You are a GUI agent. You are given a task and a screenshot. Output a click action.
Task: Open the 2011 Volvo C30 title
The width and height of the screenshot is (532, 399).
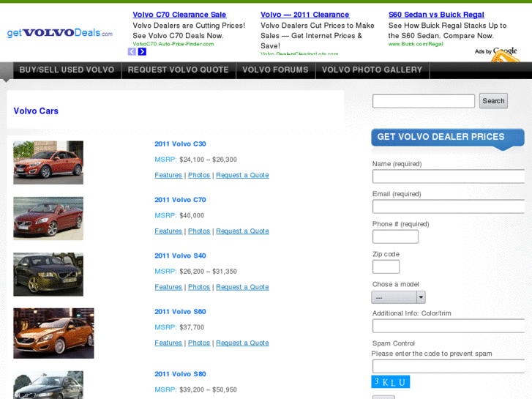pos(180,144)
